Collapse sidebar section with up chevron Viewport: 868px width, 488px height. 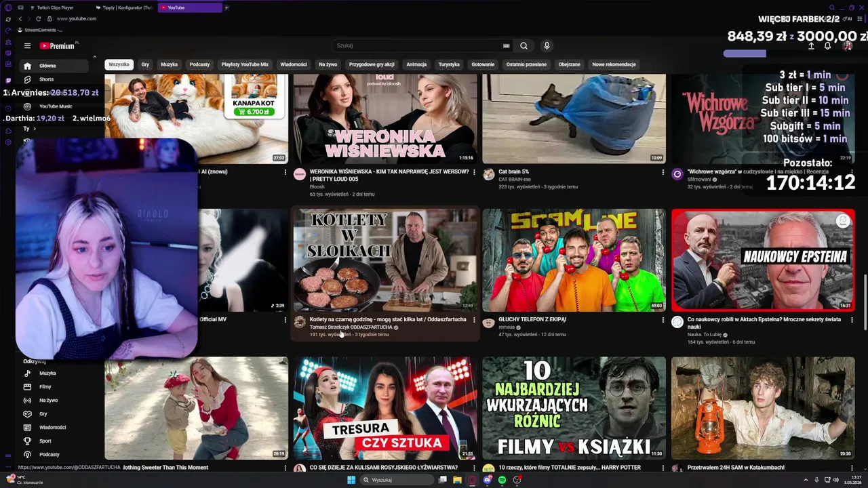click(94, 57)
